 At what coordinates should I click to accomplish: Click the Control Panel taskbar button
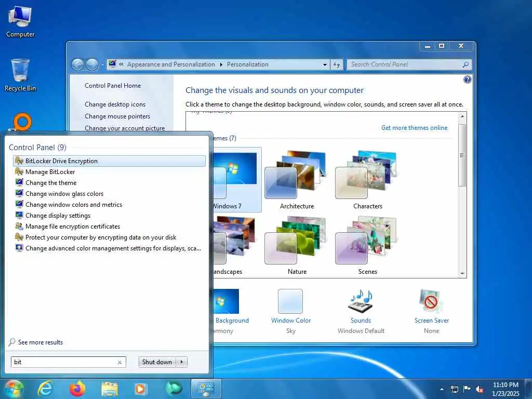(x=206, y=389)
